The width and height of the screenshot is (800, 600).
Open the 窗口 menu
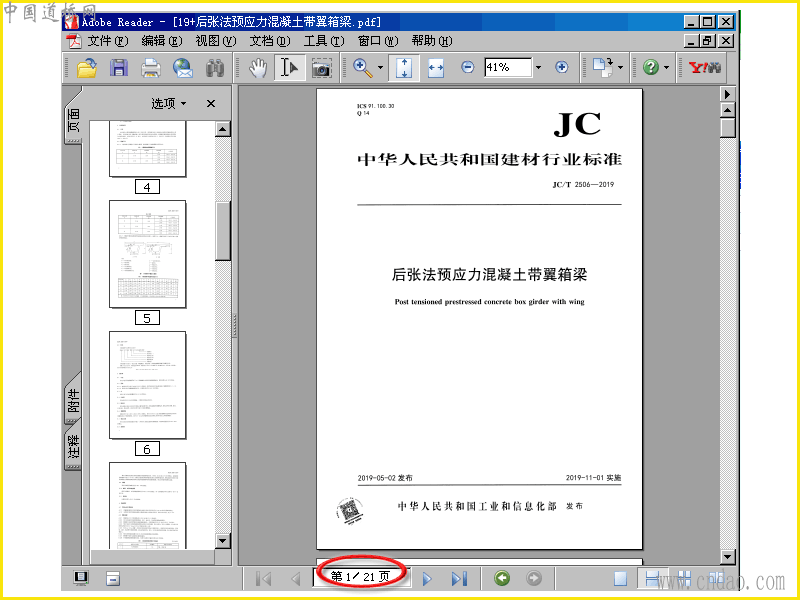tap(378, 41)
